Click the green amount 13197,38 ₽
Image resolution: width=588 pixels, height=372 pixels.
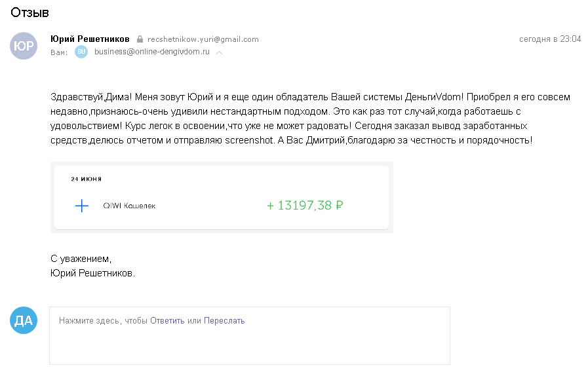pos(305,205)
